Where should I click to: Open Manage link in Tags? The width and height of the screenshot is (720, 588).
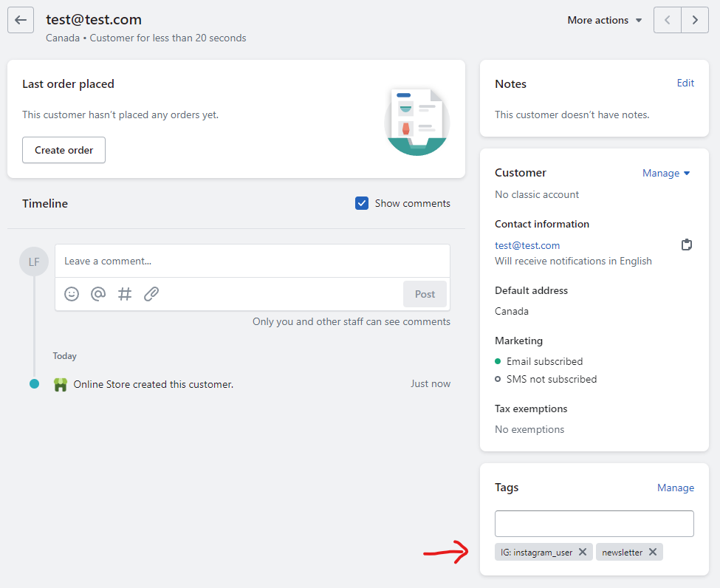[676, 488]
